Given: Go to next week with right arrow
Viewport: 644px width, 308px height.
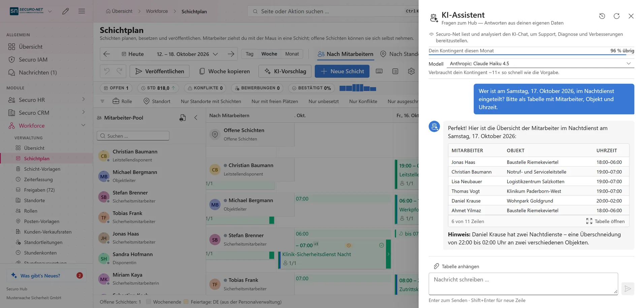Looking at the screenshot, I should point(231,54).
